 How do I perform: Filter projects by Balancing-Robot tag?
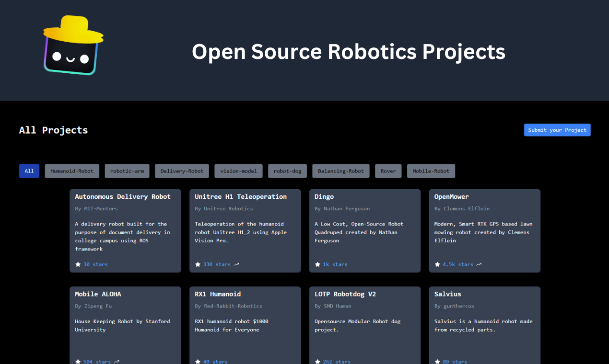pyautogui.click(x=341, y=171)
